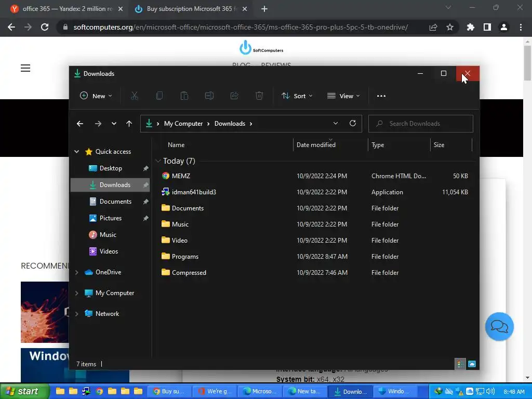532x399 pixels.
Task: Click the volume speaker tray icon
Action: click(x=490, y=392)
